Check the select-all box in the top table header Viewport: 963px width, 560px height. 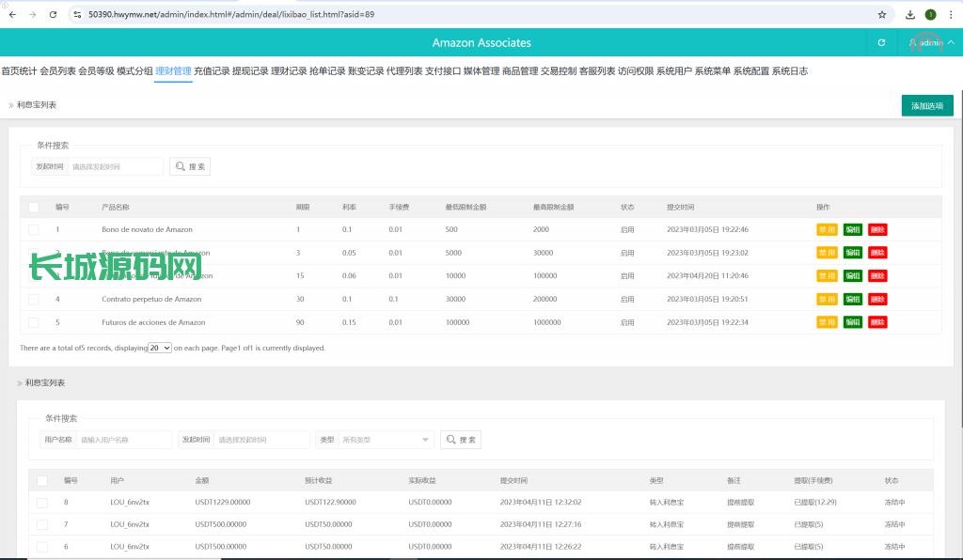coord(34,207)
